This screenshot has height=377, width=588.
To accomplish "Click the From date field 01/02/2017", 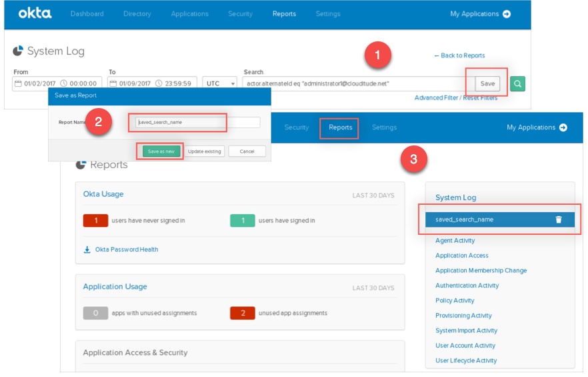I will 40,83.
